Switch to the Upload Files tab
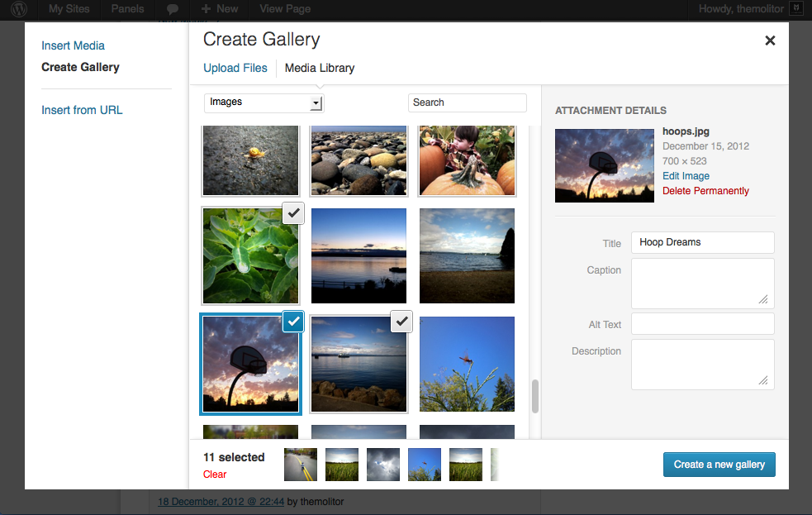 click(235, 68)
